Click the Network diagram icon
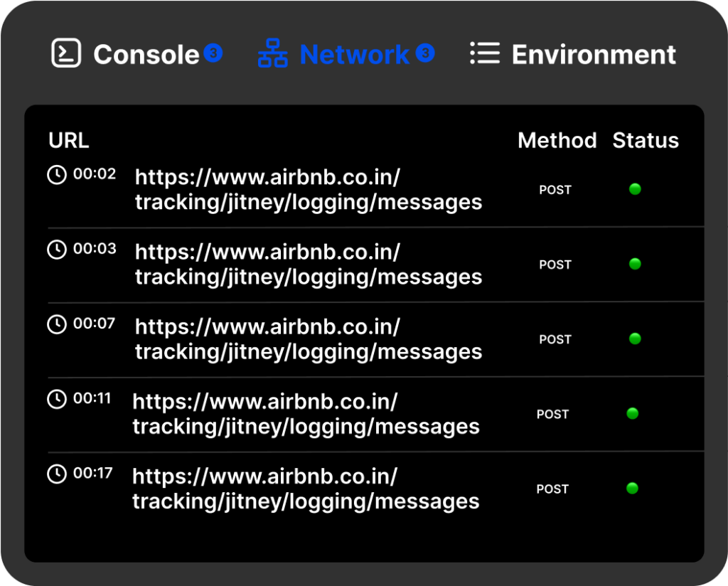Screen dimensions: 728x586 click(x=272, y=54)
